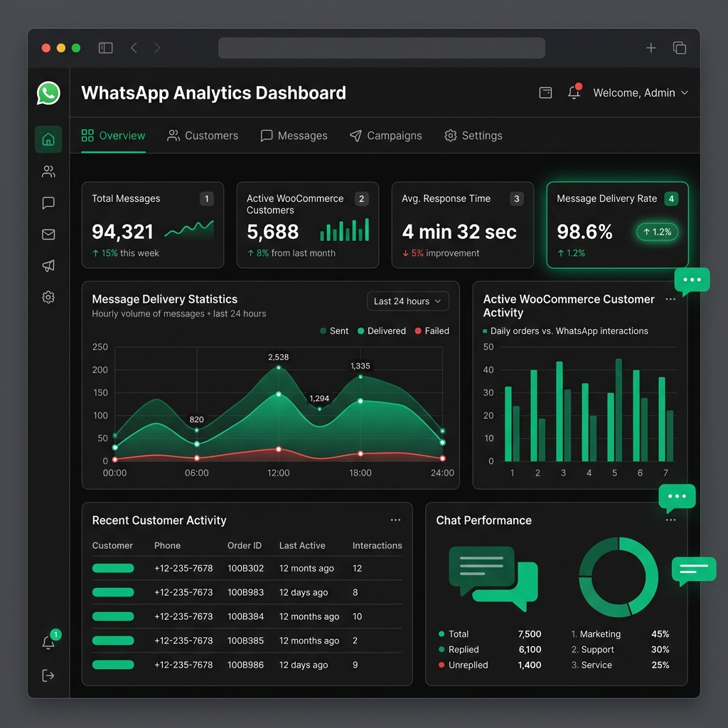This screenshot has height=728, width=728.
Task: Open Chat Performance options menu
Action: (x=670, y=520)
